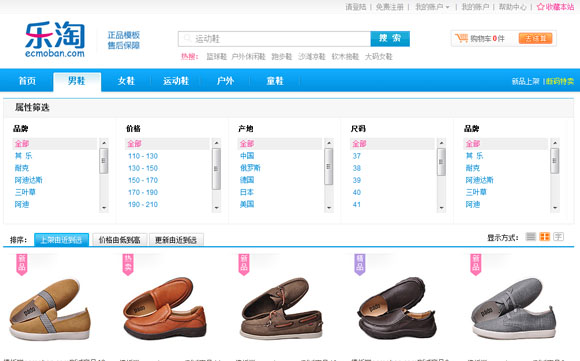Open the 我的账户 dropdown with arrow
This screenshot has height=361, width=580.
[432, 7]
